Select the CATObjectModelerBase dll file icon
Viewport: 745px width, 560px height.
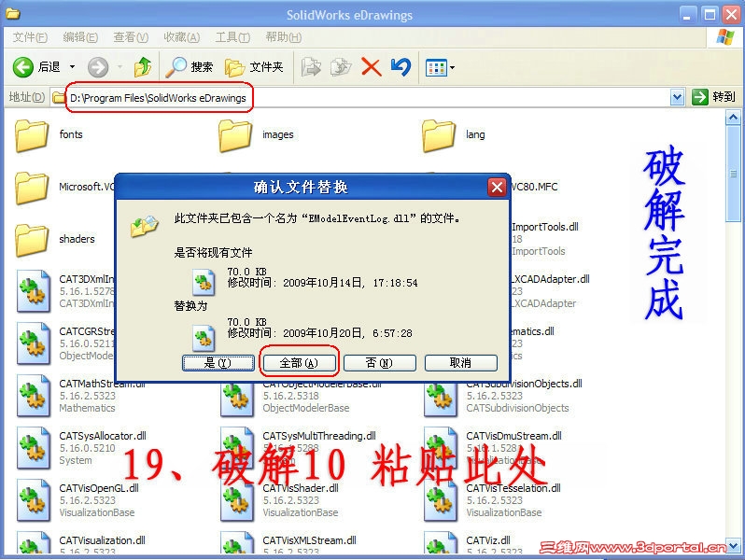pyautogui.click(x=236, y=398)
